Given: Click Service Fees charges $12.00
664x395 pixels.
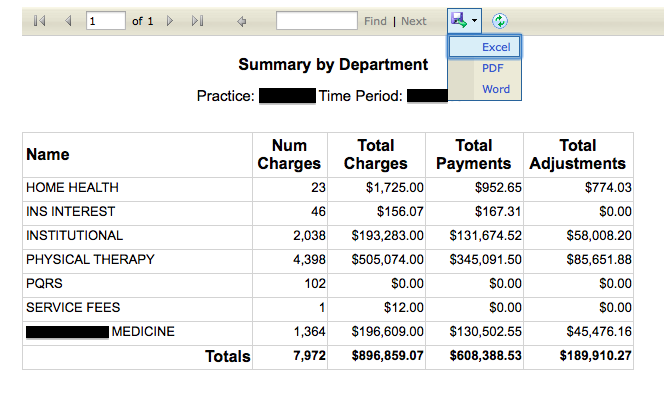Looking at the screenshot, I should pyautogui.click(x=404, y=307).
